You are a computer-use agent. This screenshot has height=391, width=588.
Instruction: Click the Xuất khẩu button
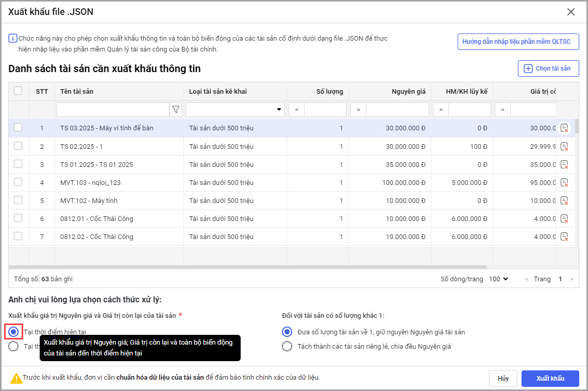(x=550, y=378)
